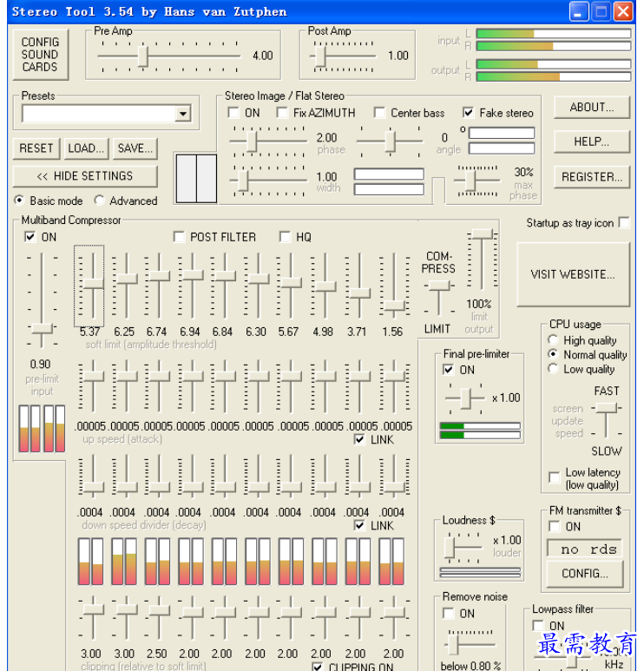
Task: Click soft limit value 4.98
Action: click(x=322, y=332)
